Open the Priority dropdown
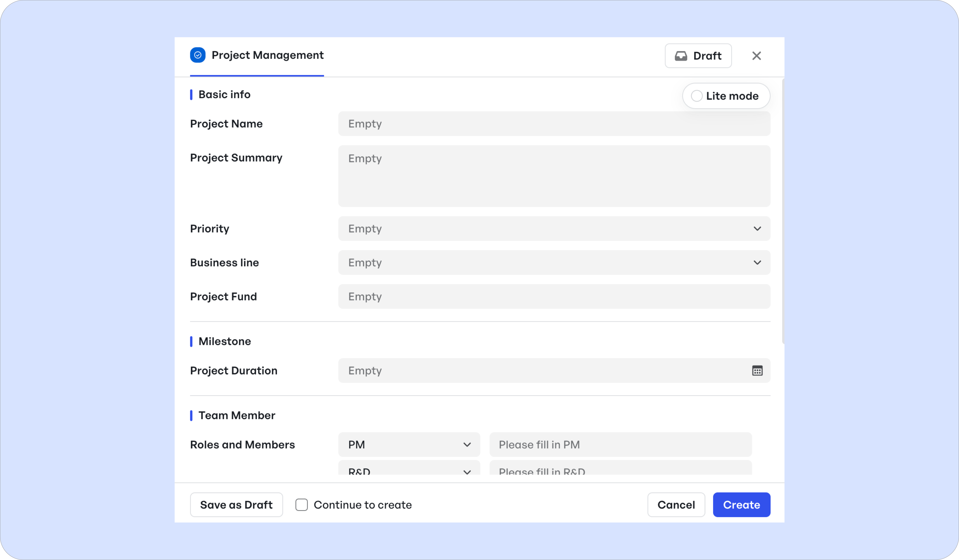The image size is (959, 560). pos(554,229)
